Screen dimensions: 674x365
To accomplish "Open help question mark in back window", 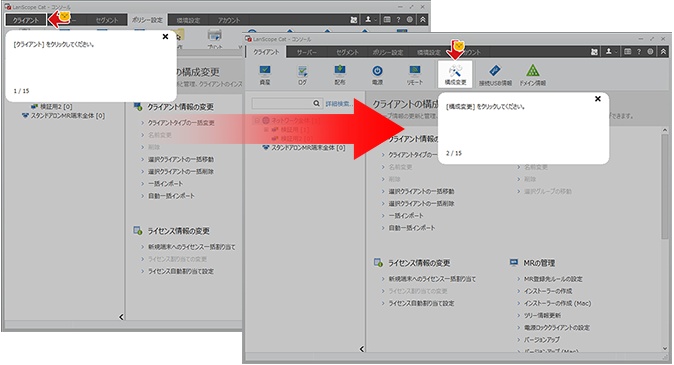I will (x=398, y=20).
